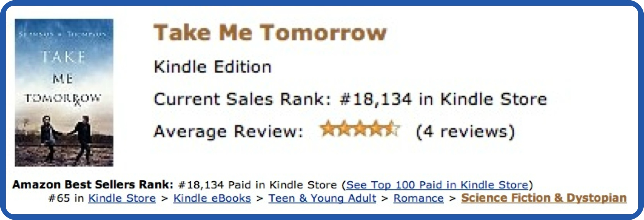Click the Kindle Edition label
The width and height of the screenshot is (644, 220).
213,67
